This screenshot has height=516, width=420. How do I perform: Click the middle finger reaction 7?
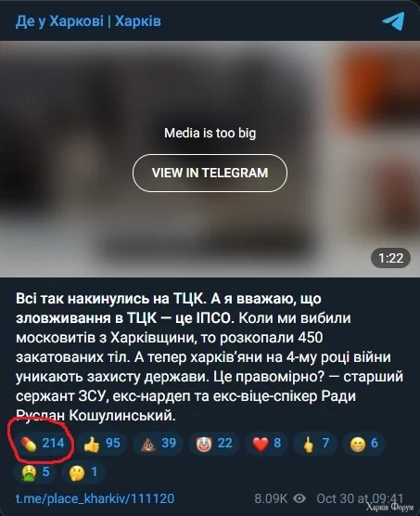click(315, 444)
